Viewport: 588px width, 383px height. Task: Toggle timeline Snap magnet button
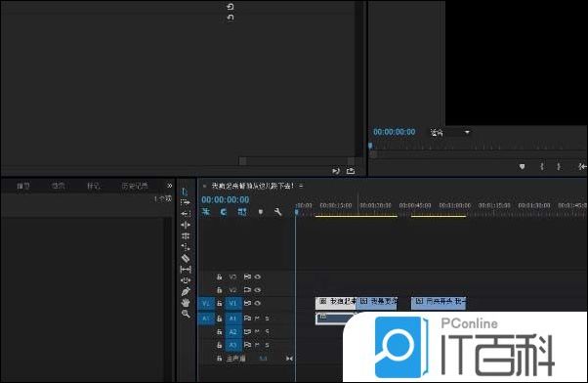[224, 212]
